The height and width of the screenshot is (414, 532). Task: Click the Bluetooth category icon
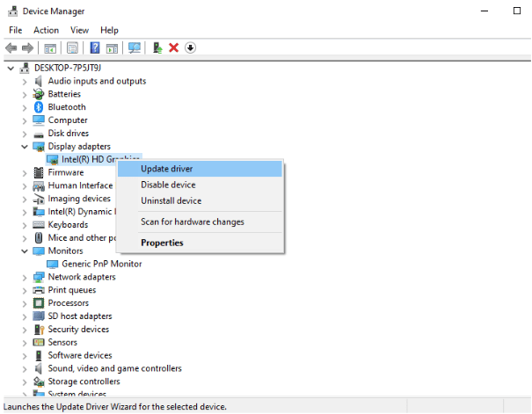[x=39, y=107]
